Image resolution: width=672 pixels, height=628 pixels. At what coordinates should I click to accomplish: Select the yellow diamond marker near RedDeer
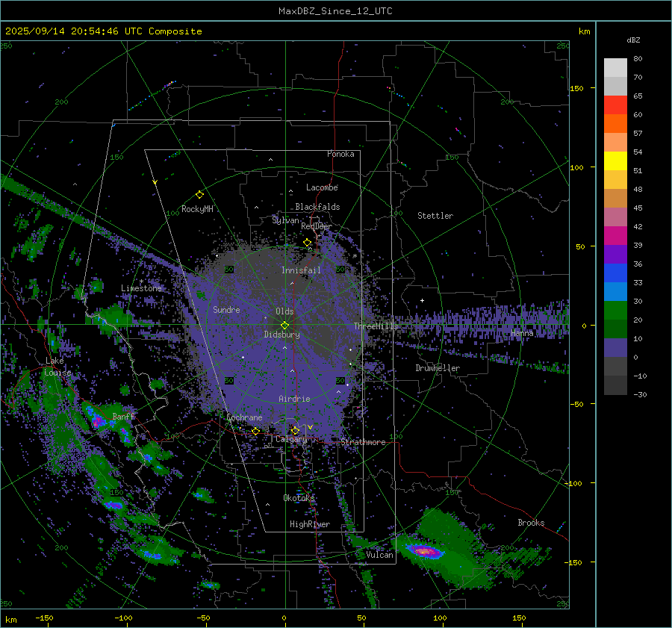coord(307,243)
